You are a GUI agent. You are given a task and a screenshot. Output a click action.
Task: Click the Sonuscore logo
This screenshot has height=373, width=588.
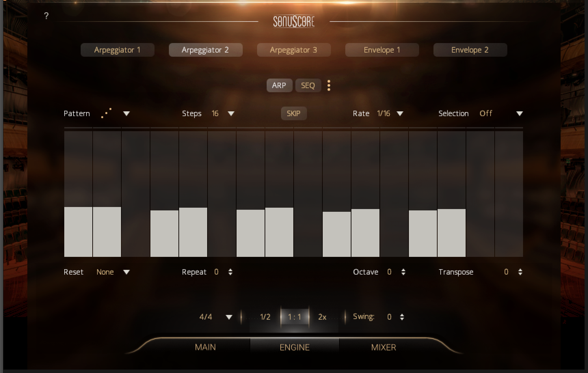pos(294,22)
